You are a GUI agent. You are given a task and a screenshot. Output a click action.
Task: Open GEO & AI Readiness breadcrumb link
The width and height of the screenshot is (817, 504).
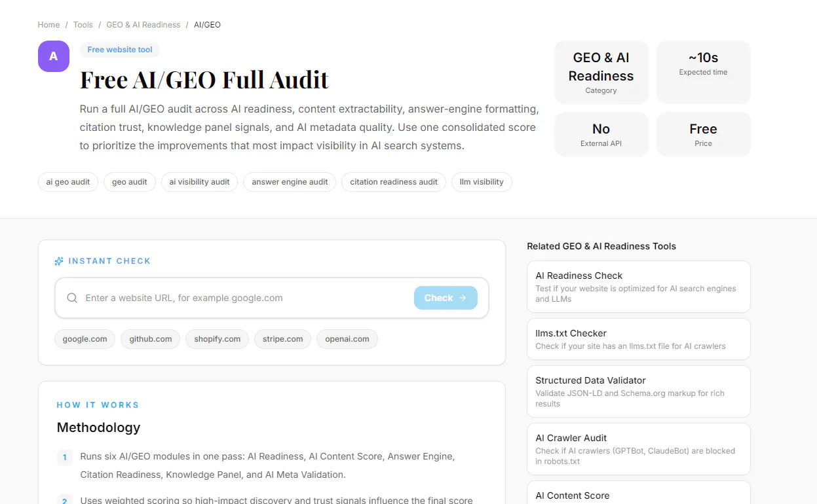pos(143,25)
